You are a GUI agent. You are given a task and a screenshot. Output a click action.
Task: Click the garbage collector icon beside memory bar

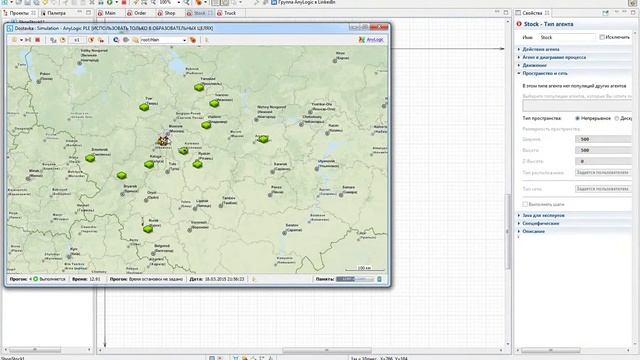[x=379, y=279]
